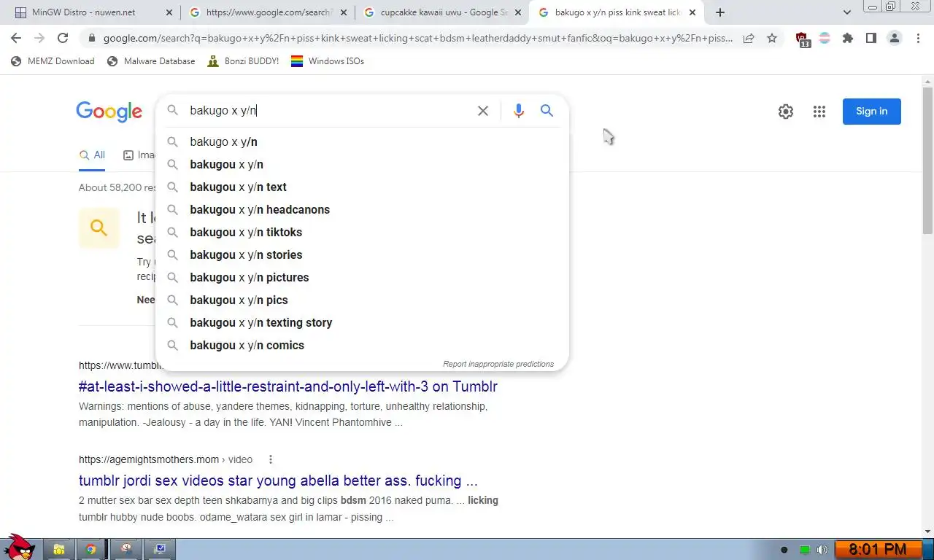Viewport: 934px width, 560px height.
Task: Open the Chrome three-dot menu
Action: pyautogui.click(x=918, y=39)
